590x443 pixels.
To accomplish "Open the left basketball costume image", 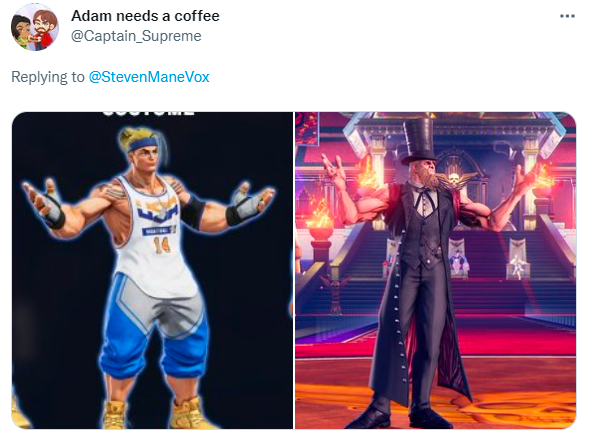I will coord(152,270).
